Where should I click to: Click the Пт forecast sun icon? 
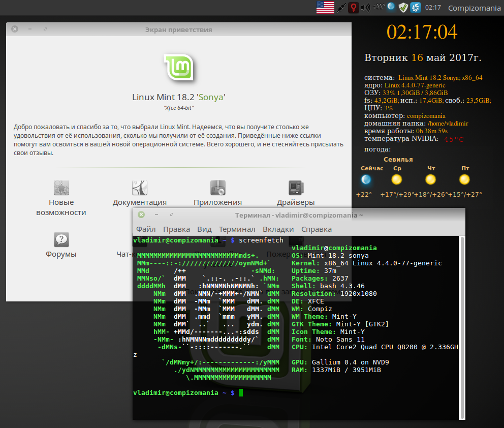click(x=464, y=179)
